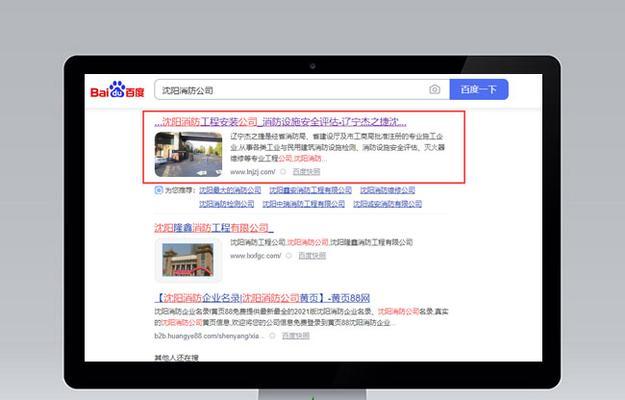Screen dimensions: 625x400
Task: Select the first result description starting 辽宁杰之捷
Action: click(337, 147)
